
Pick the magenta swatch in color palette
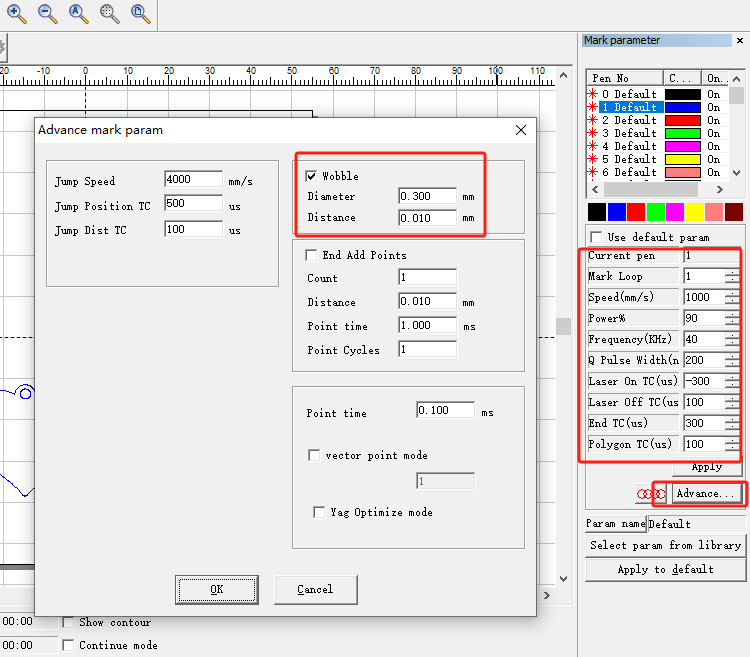pos(674,212)
